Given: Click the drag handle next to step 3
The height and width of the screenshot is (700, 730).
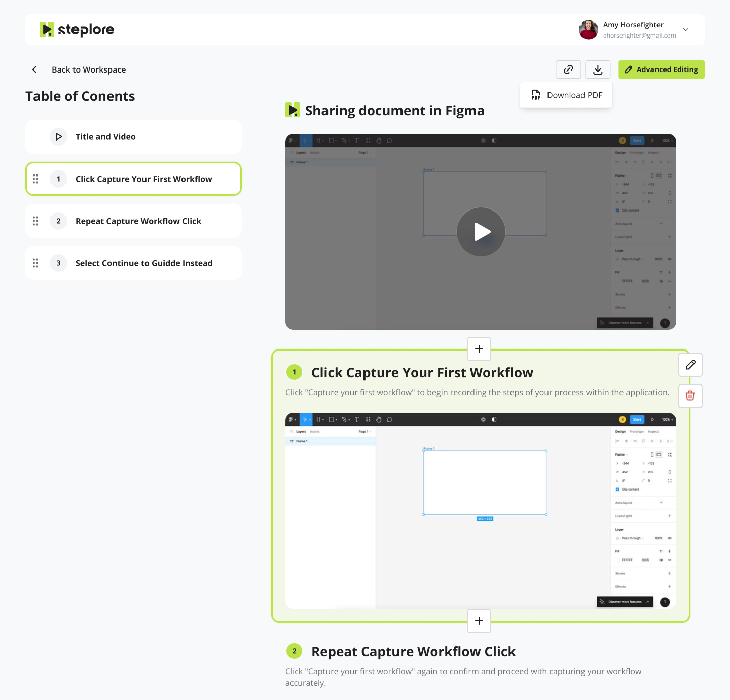Looking at the screenshot, I should tap(35, 263).
